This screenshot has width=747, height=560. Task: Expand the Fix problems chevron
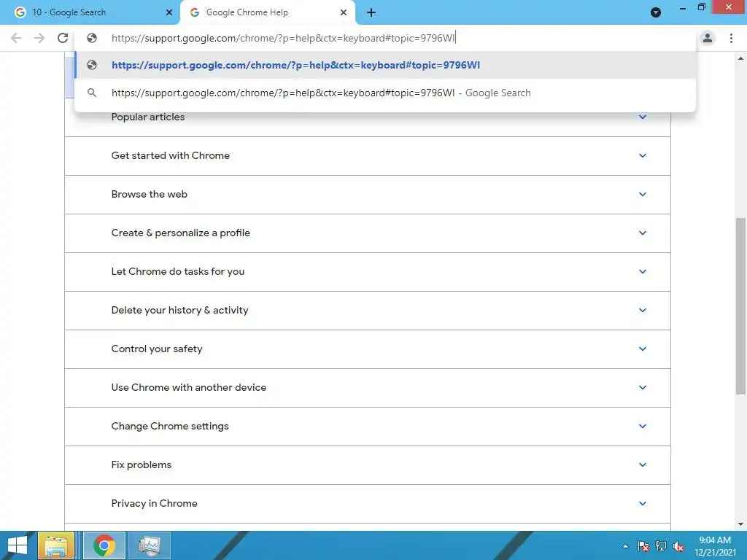[642, 464]
